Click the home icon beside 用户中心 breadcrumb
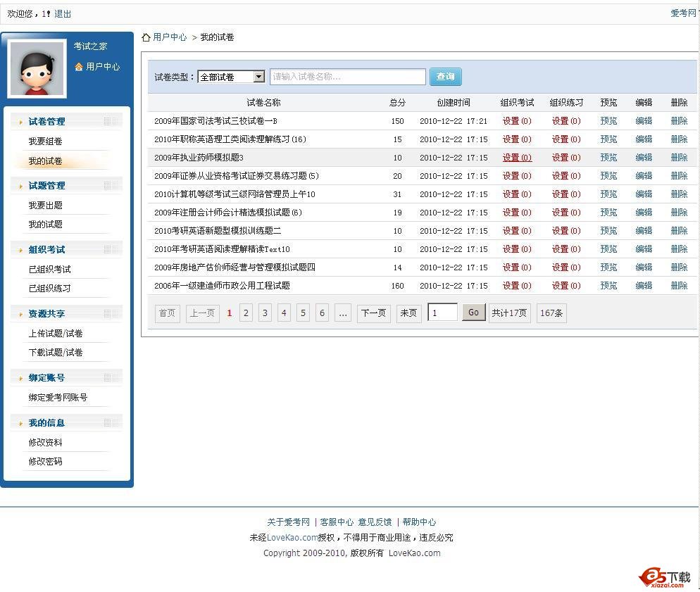Viewport: 700px width, 592px height. (x=146, y=37)
